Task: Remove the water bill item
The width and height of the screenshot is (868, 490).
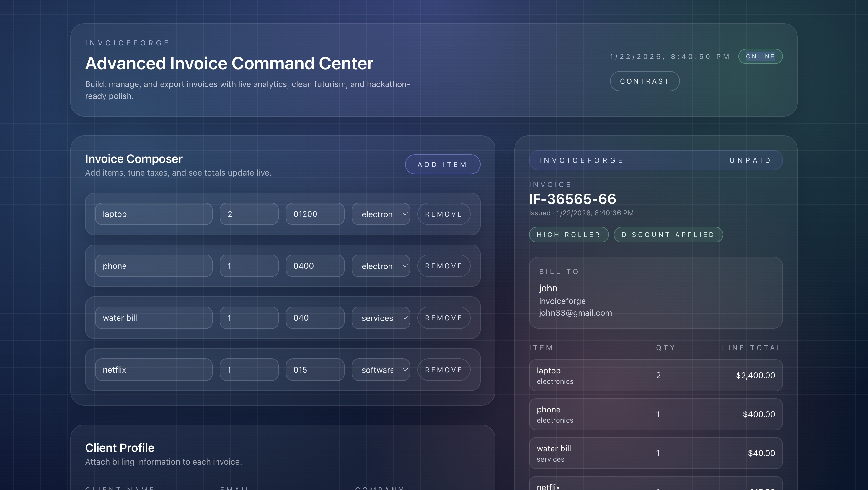Action: [443, 318]
